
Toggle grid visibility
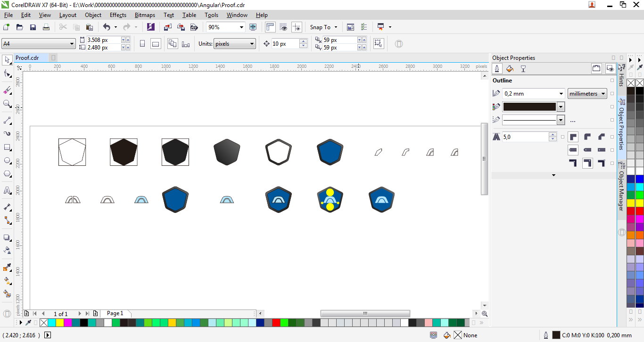(283, 27)
